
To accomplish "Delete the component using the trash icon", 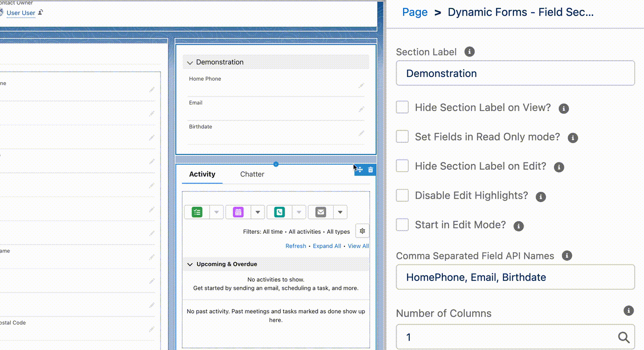I will tap(370, 169).
